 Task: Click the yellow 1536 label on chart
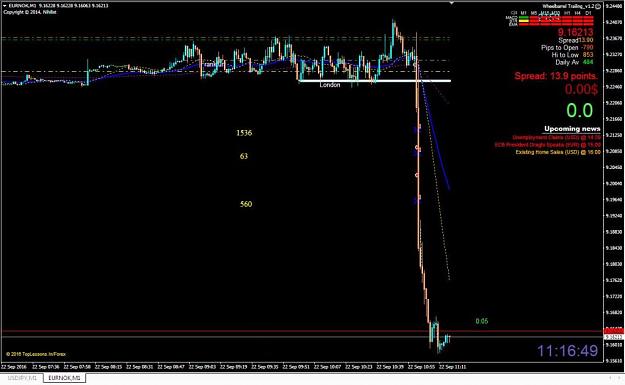pyautogui.click(x=244, y=133)
